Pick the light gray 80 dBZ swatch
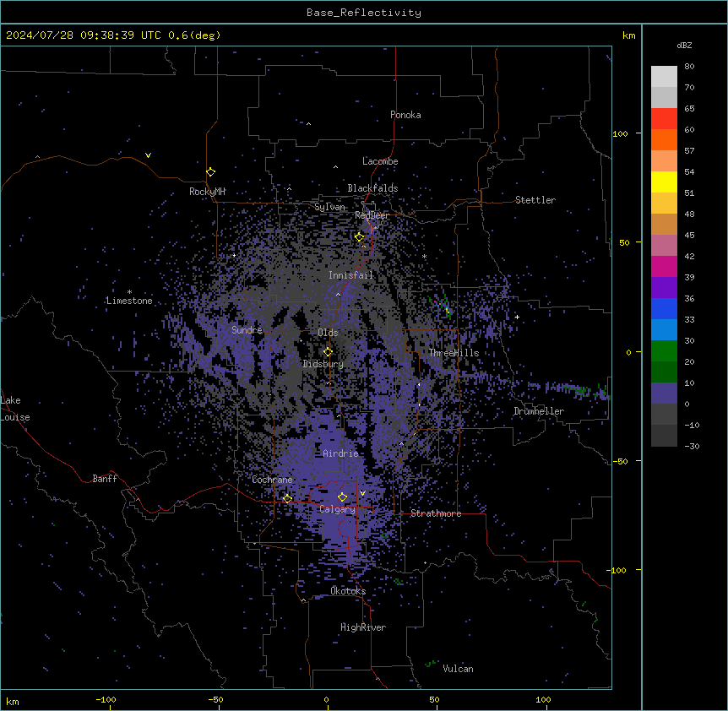The image size is (728, 711). pyautogui.click(x=664, y=77)
